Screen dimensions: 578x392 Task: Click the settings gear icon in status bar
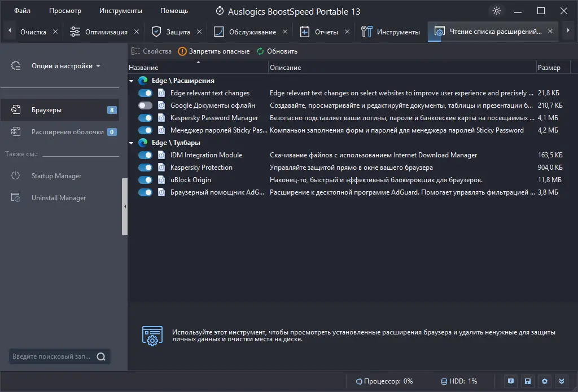[545, 381]
